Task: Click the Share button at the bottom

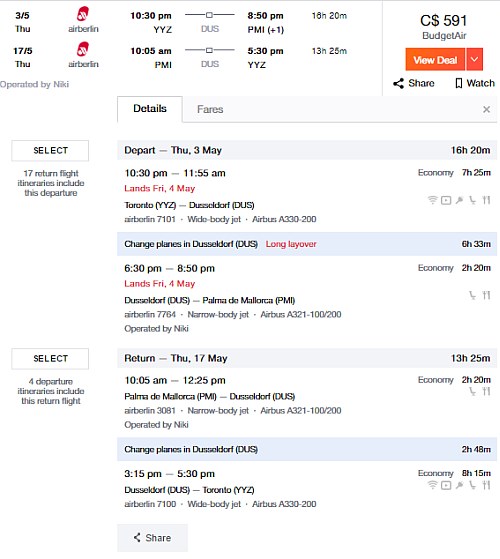Action: click(x=152, y=538)
